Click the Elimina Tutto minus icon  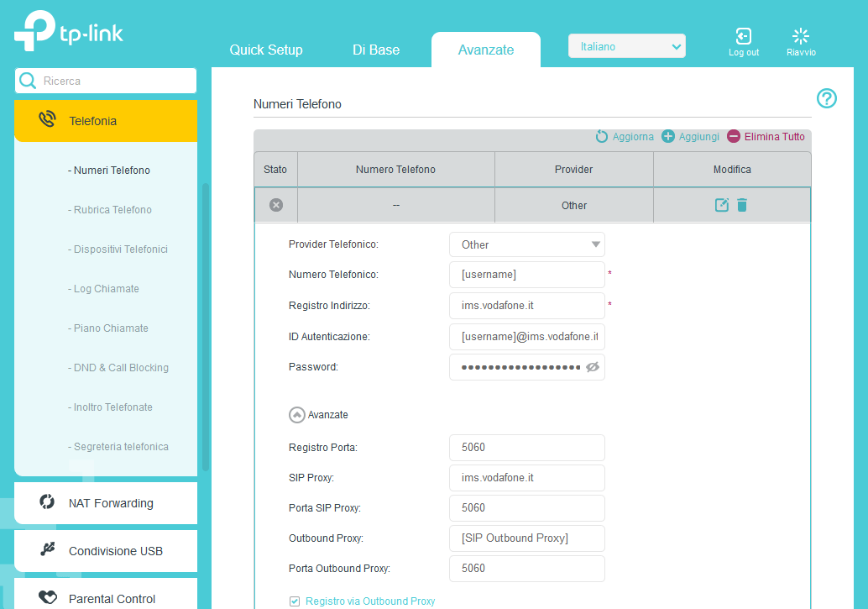[734, 136]
